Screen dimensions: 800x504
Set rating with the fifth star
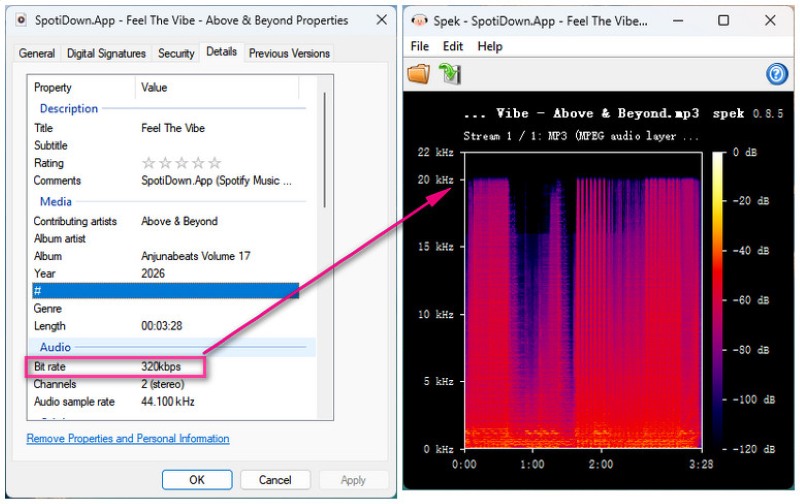pyautogui.click(x=215, y=163)
